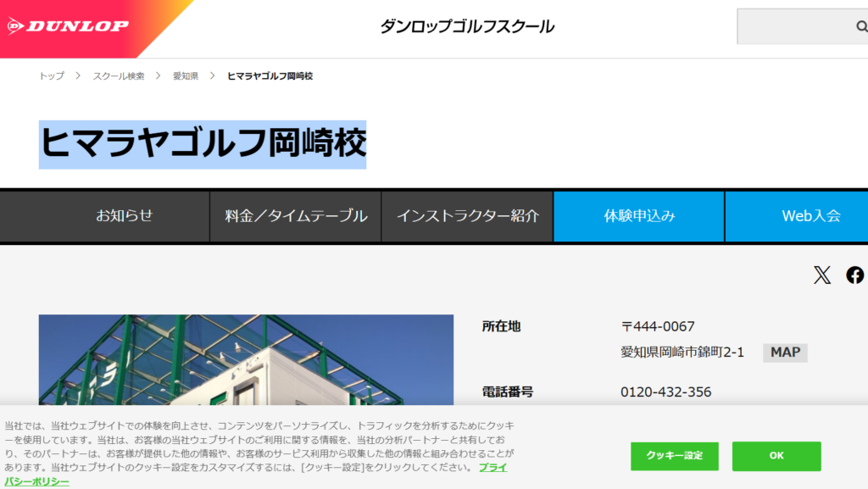Open the お知らせ tab
Viewport: 868px width, 489px height.
point(124,216)
